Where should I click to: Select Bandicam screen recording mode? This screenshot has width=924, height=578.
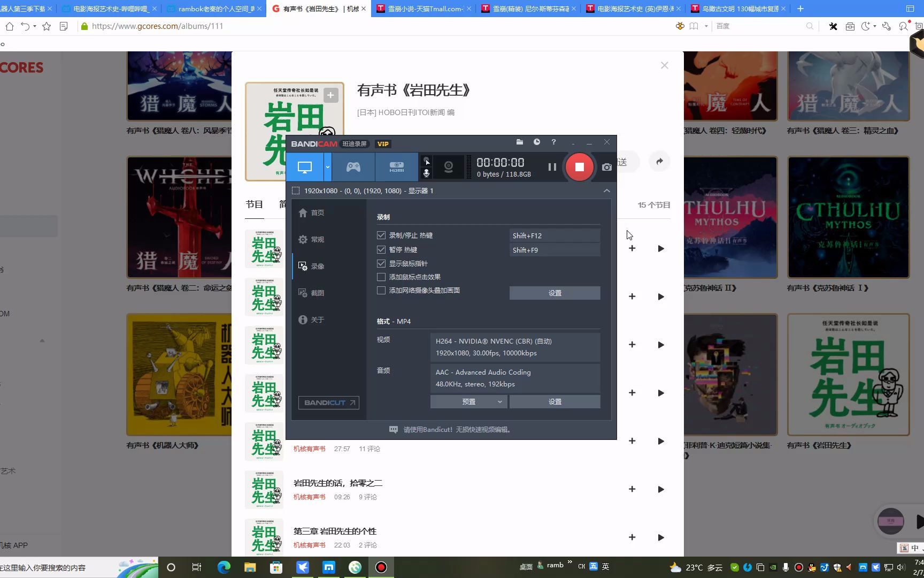coord(305,167)
